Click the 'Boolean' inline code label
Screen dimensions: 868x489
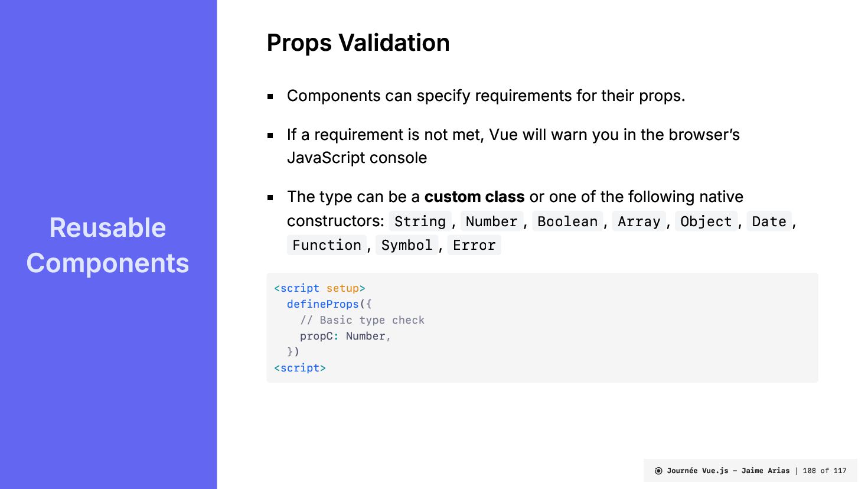pos(567,221)
